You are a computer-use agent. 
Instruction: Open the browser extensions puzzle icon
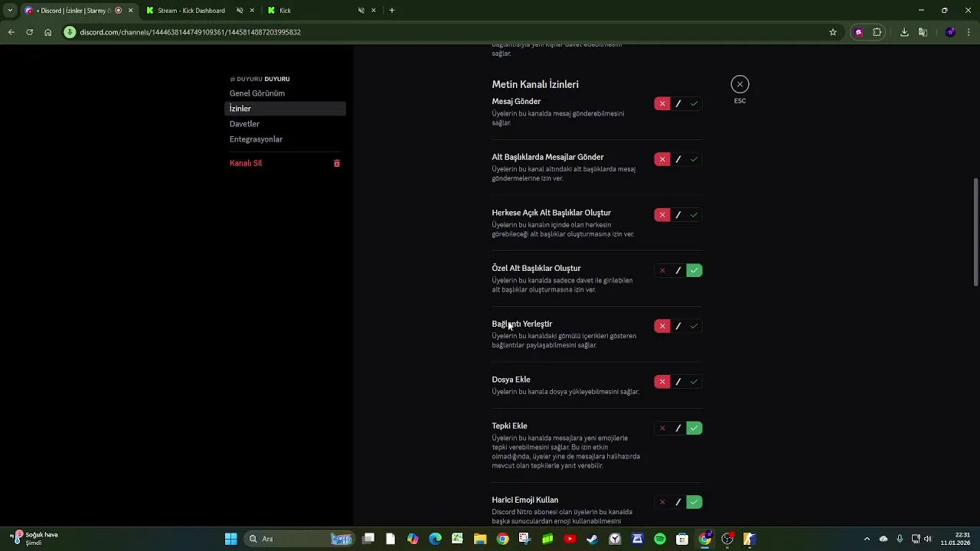877,32
